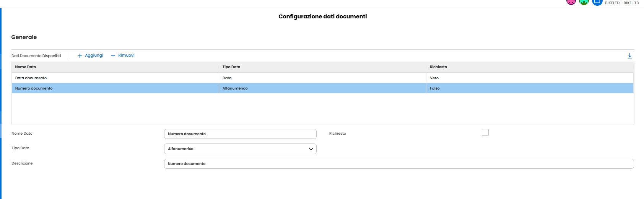
Task: Click the minus icon beside Rimuovi
Action: [113, 56]
